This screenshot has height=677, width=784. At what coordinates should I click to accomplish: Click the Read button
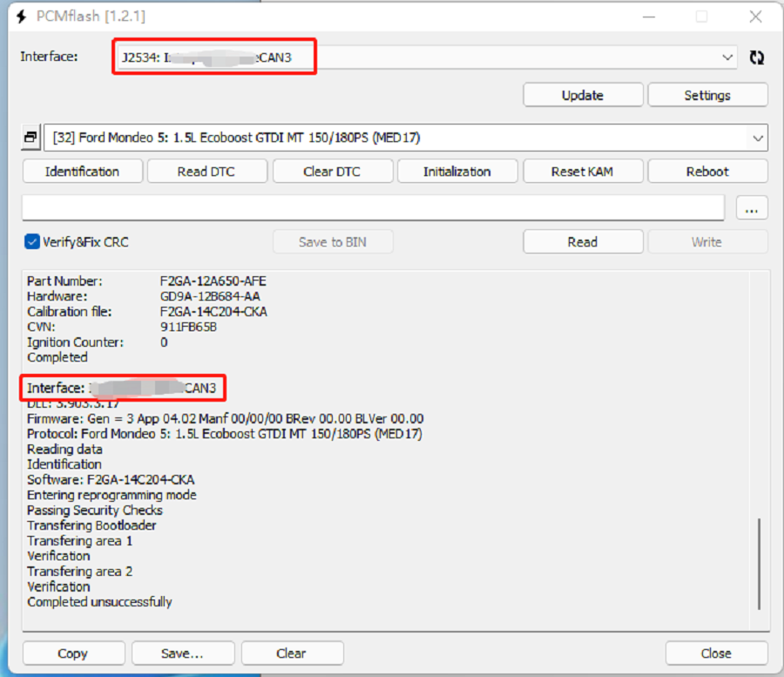(x=583, y=242)
